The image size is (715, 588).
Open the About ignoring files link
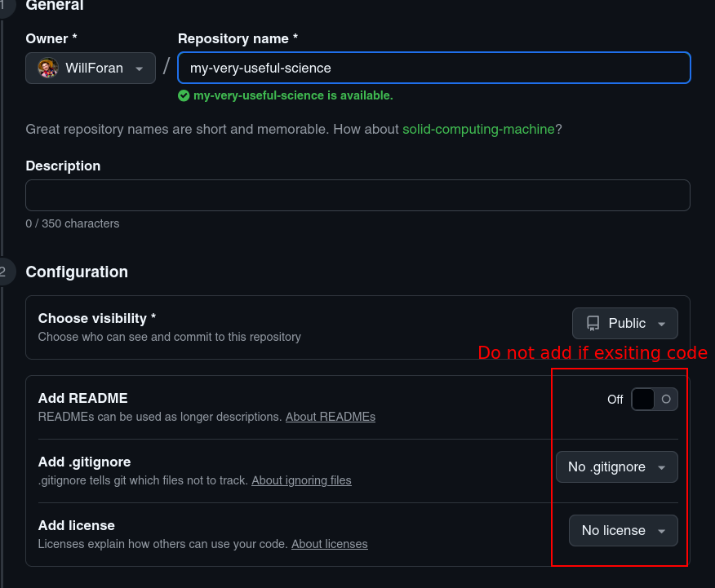click(301, 480)
